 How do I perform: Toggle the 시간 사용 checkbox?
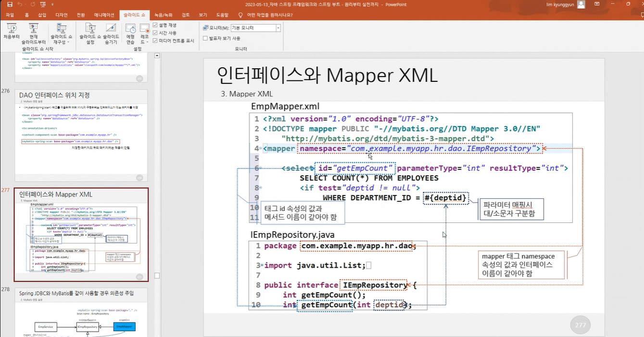155,33
